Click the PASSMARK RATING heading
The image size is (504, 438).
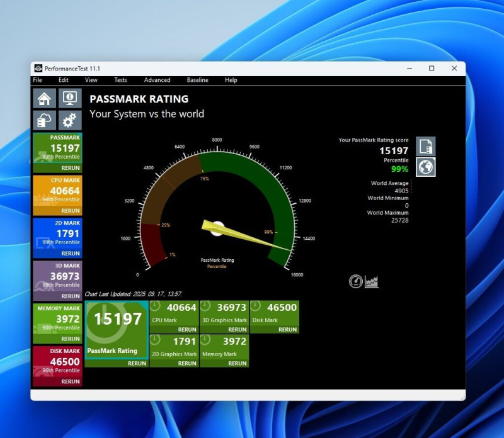click(x=139, y=99)
